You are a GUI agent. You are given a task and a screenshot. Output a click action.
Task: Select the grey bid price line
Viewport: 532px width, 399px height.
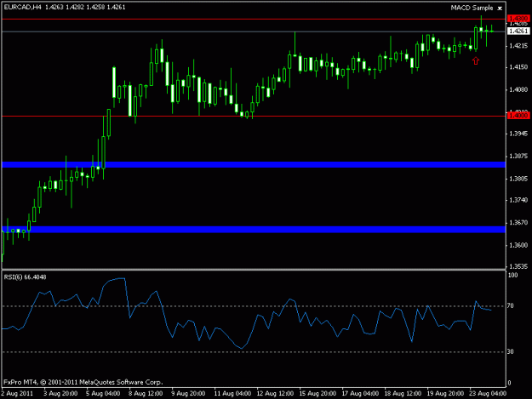pyautogui.click(x=254, y=31)
